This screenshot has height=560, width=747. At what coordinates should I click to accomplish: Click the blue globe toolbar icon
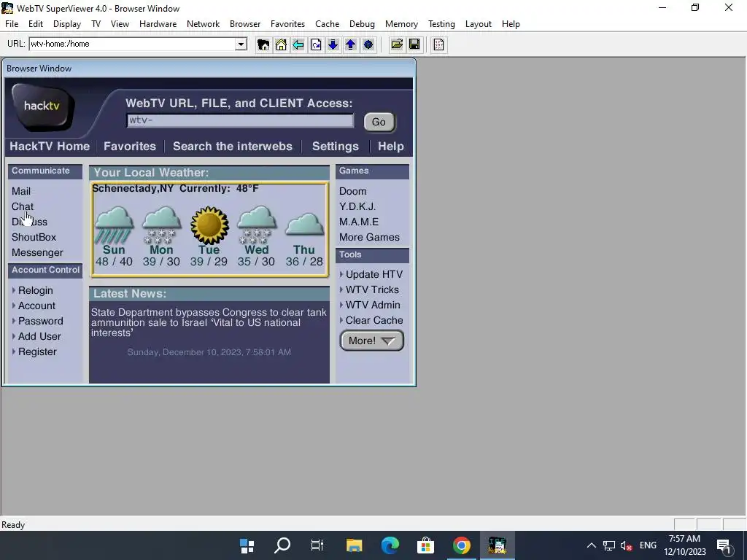point(368,44)
